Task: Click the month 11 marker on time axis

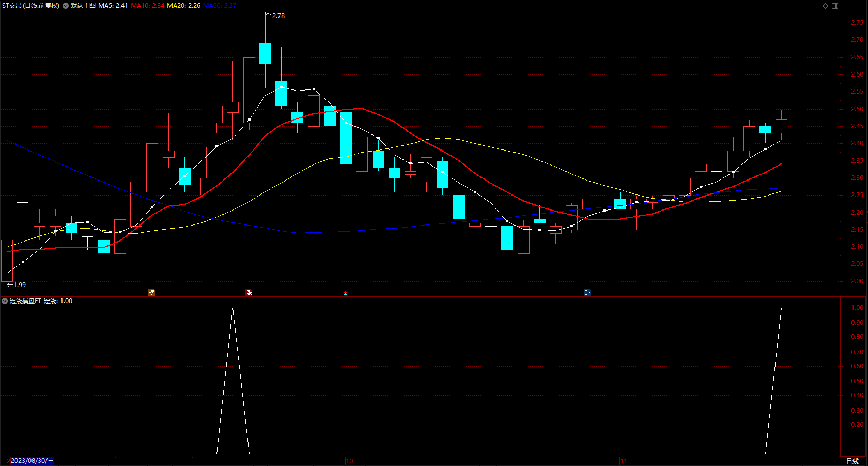Action: coord(624,461)
